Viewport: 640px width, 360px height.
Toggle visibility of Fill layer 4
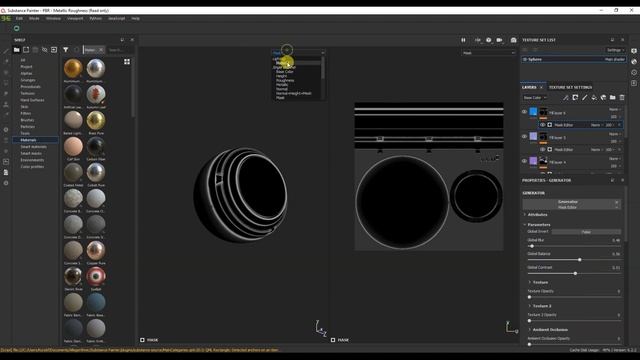point(524,161)
